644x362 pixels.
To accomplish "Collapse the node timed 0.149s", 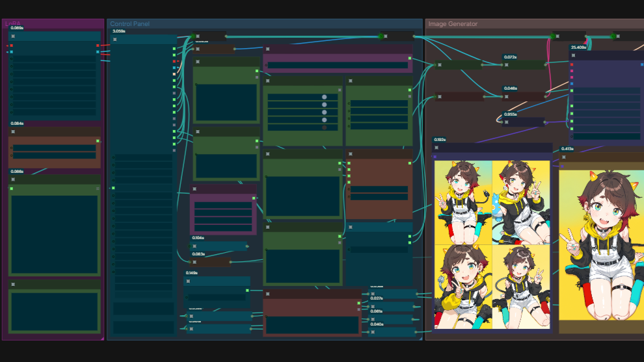I will tap(188, 281).
